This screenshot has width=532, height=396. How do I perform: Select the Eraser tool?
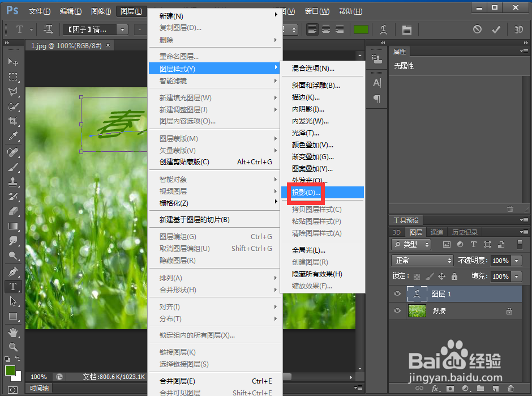pos(13,211)
